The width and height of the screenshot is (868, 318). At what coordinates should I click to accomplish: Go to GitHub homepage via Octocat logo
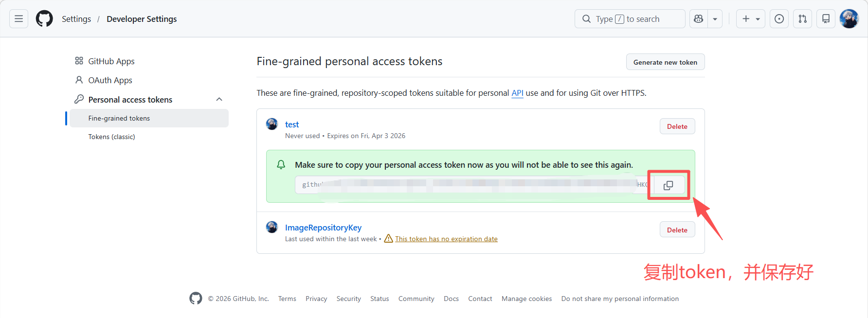click(44, 19)
